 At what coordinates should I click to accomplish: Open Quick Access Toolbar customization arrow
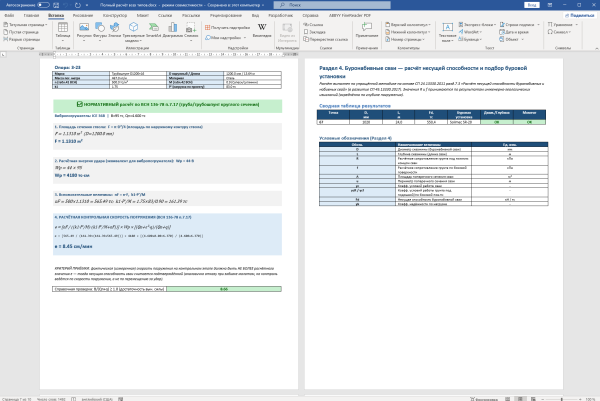coord(87,5)
